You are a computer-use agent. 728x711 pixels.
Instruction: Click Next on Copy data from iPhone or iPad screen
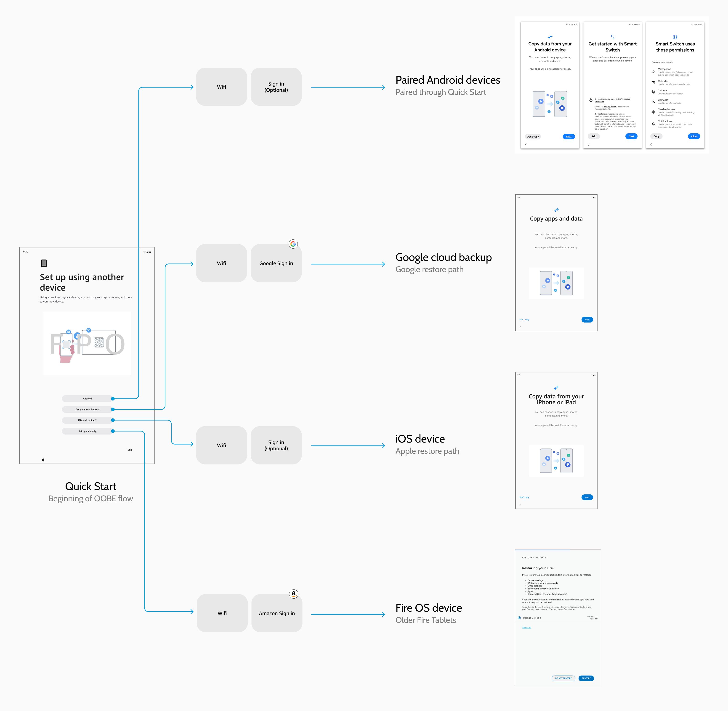[587, 497]
